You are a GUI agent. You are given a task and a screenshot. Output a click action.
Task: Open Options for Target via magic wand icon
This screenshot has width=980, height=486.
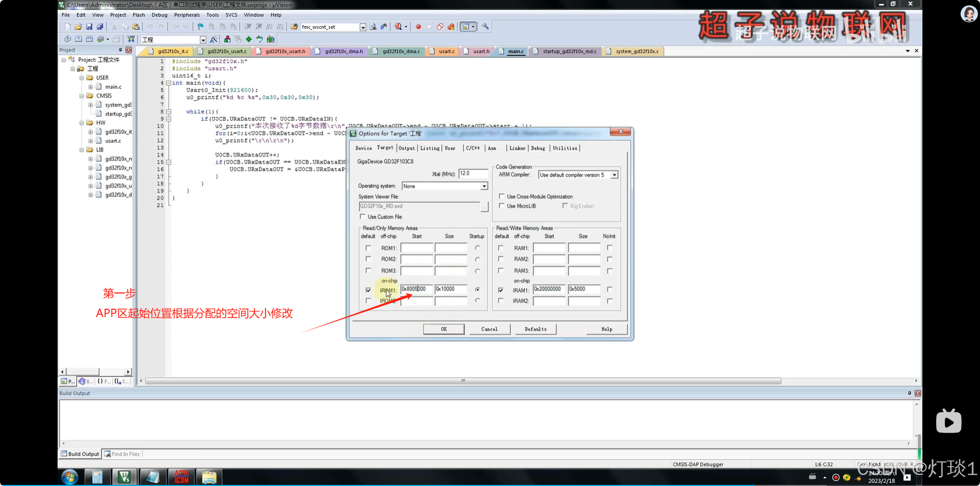coord(213,39)
